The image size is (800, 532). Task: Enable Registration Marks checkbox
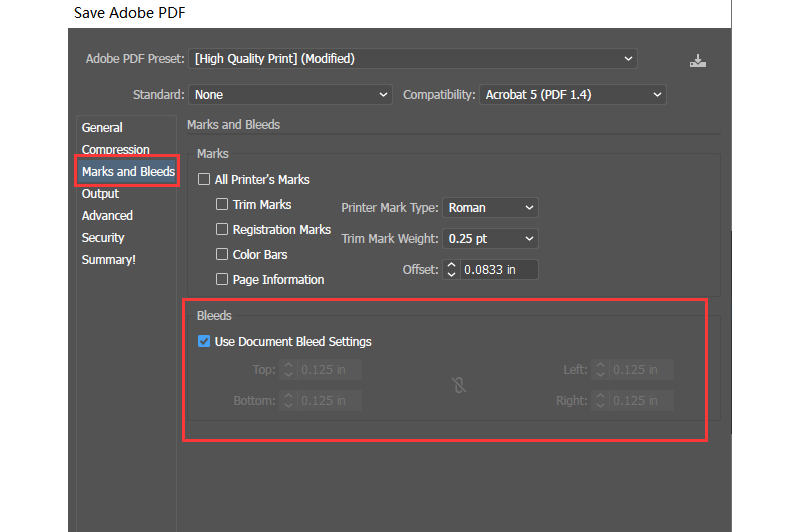point(222,229)
